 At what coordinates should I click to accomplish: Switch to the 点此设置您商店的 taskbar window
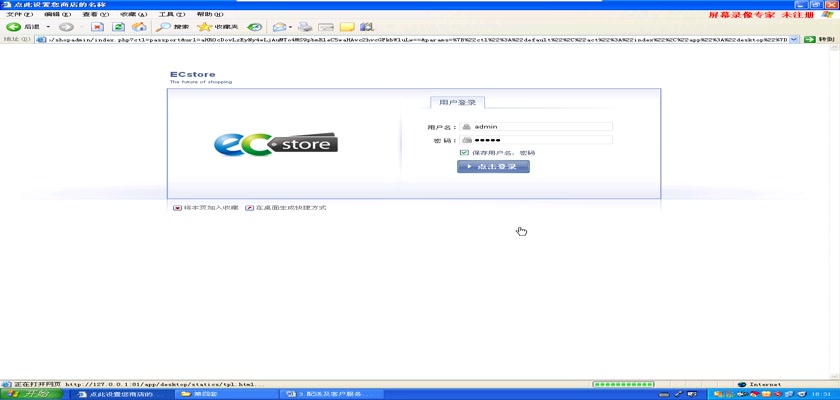click(x=122, y=394)
